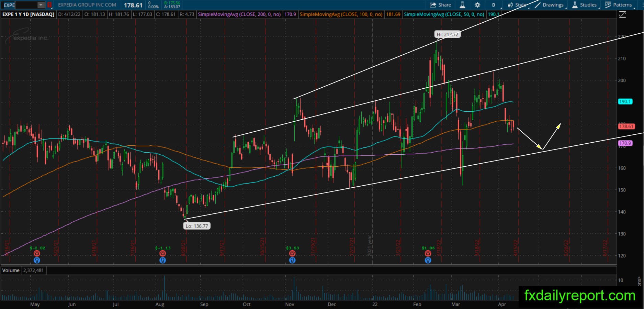Click the May 2021 earnings phone icon
Viewport: 644px width, 309px height.
point(37,253)
